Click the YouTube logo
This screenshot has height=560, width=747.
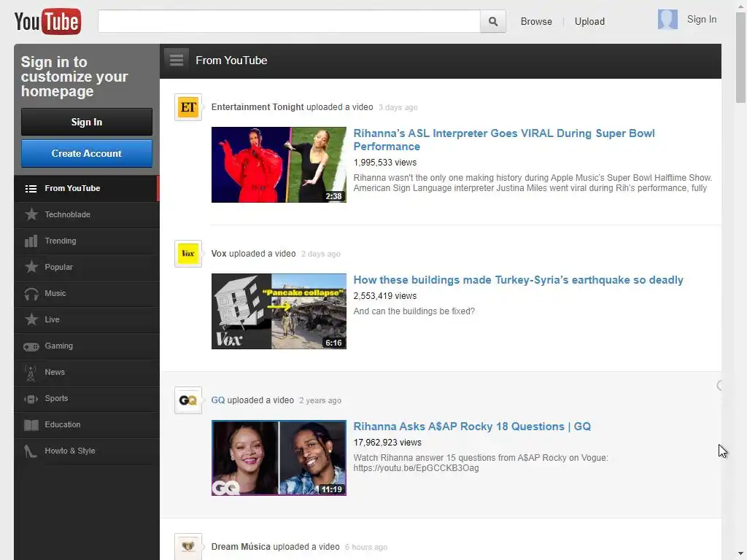pyautogui.click(x=47, y=21)
